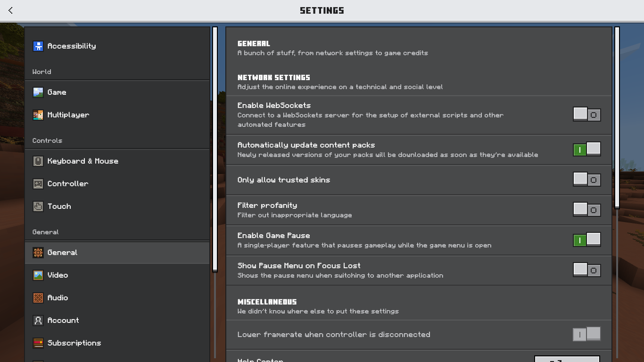Click the Video picture icon
The width and height of the screenshot is (644, 362).
38,275
